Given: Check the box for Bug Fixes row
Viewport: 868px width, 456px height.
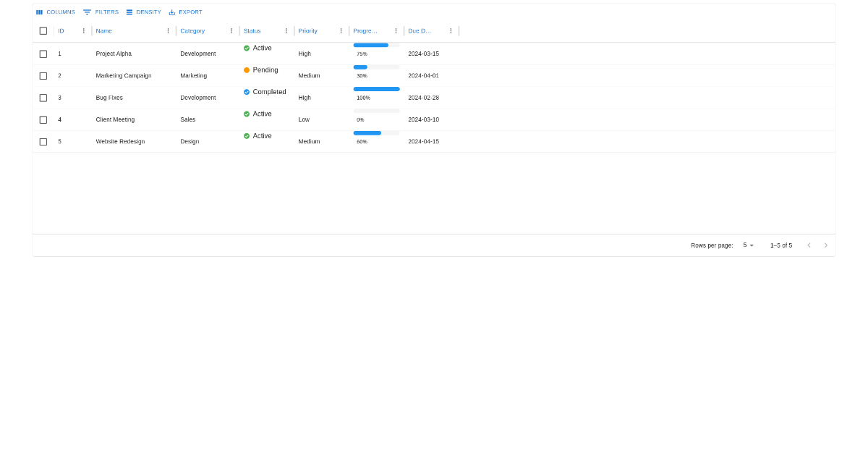Looking at the screenshot, I should (x=43, y=98).
